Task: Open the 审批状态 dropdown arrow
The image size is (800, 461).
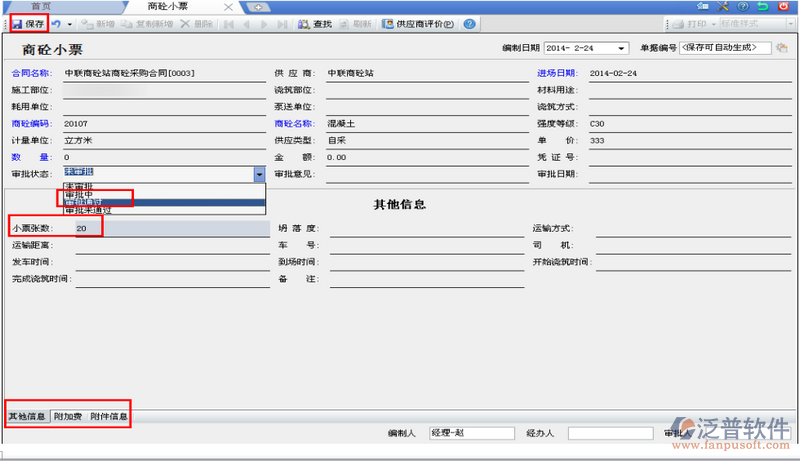Action: pos(259,174)
